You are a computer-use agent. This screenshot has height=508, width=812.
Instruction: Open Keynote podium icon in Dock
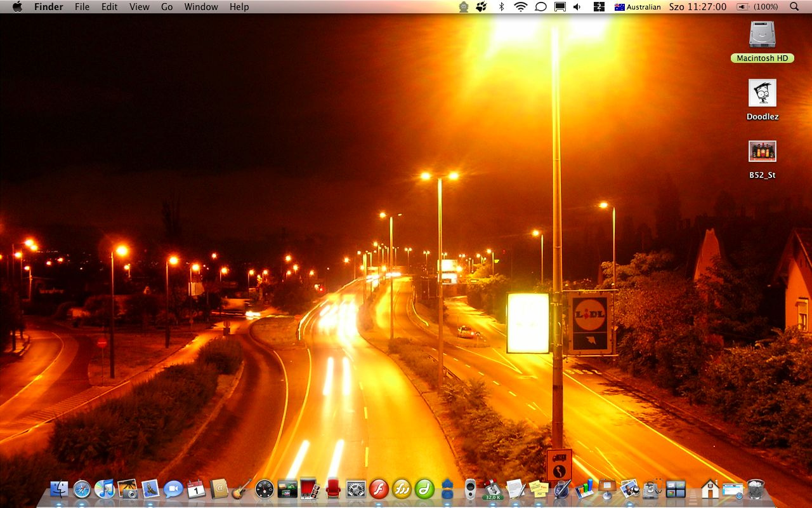click(x=607, y=488)
